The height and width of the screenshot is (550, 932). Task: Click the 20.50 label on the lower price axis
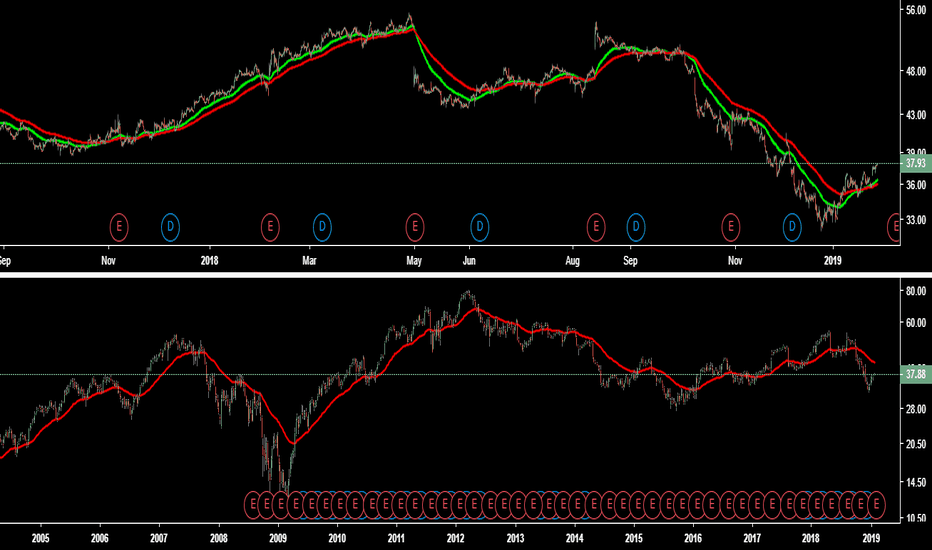(x=916, y=444)
